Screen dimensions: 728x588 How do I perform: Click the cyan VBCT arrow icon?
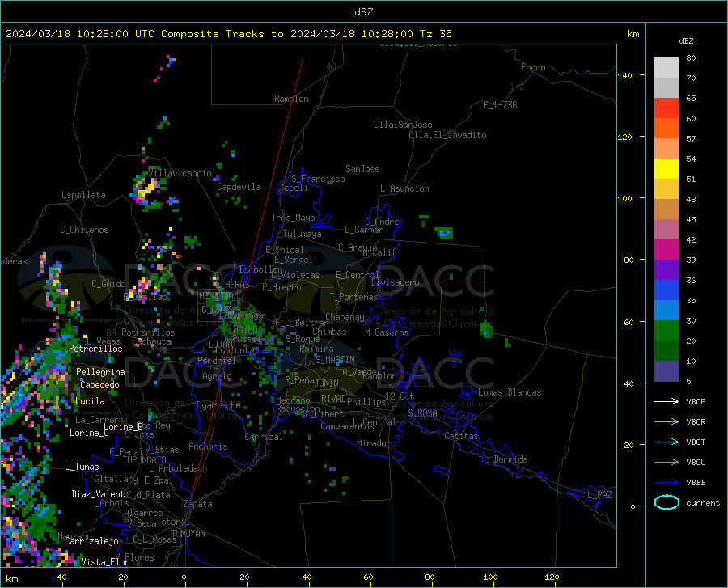pos(667,442)
